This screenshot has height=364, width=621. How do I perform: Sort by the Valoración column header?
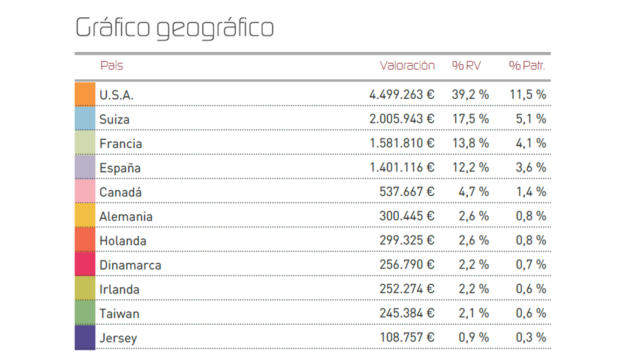point(407,66)
